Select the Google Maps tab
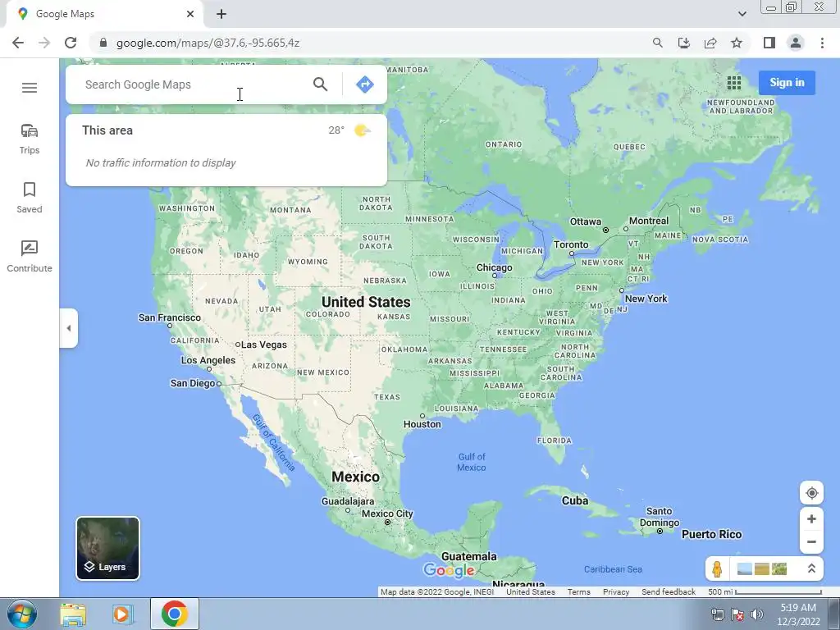The image size is (840, 630). (104, 14)
